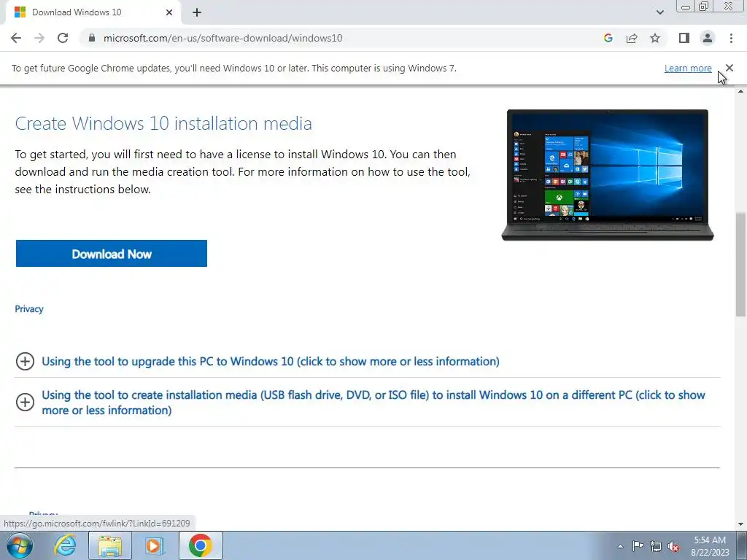Screen dimensions: 747x560
Task: Open Windows Media Player from taskbar
Action: pos(155,545)
